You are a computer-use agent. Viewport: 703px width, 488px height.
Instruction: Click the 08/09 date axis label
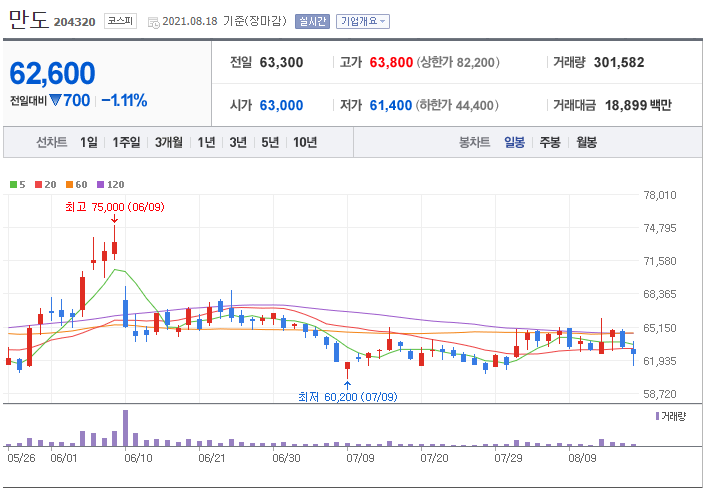click(x=582, y=459)
